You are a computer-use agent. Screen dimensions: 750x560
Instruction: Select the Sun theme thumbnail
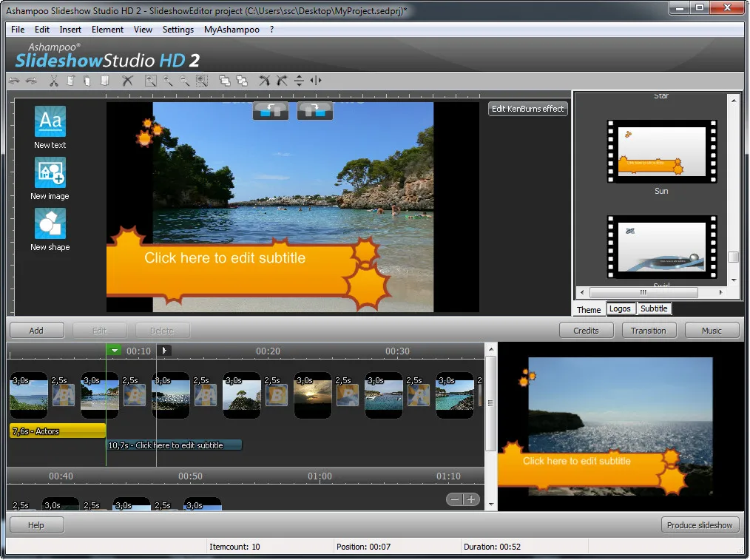point(661,152)
